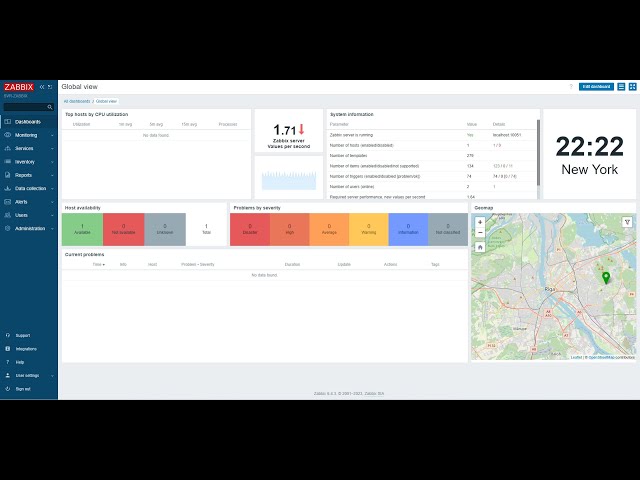Sort Current problems by Time column
The height and width of the screenshot is (480, 640).
tap(98, 264)
